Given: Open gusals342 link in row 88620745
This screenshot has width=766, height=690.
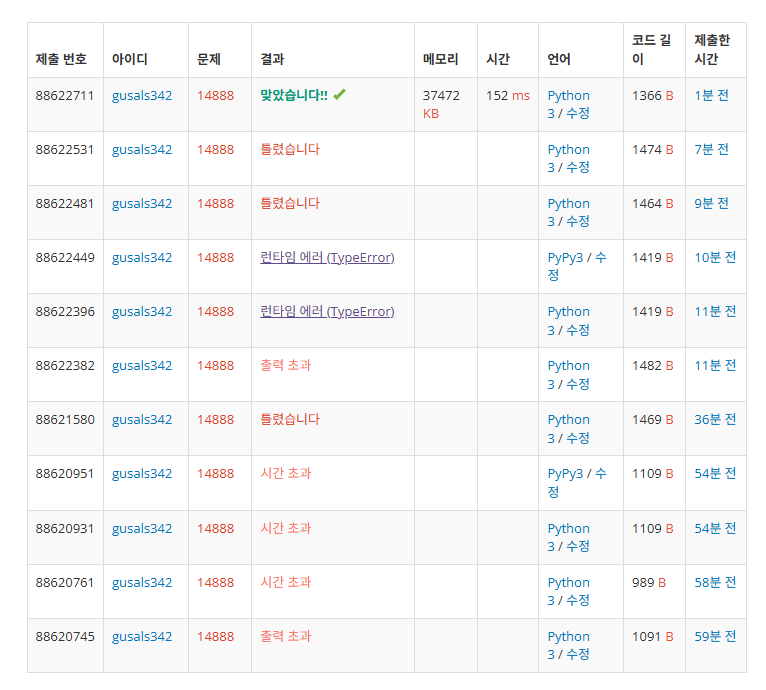Looking at the screenshot, I should pos(142,637).
